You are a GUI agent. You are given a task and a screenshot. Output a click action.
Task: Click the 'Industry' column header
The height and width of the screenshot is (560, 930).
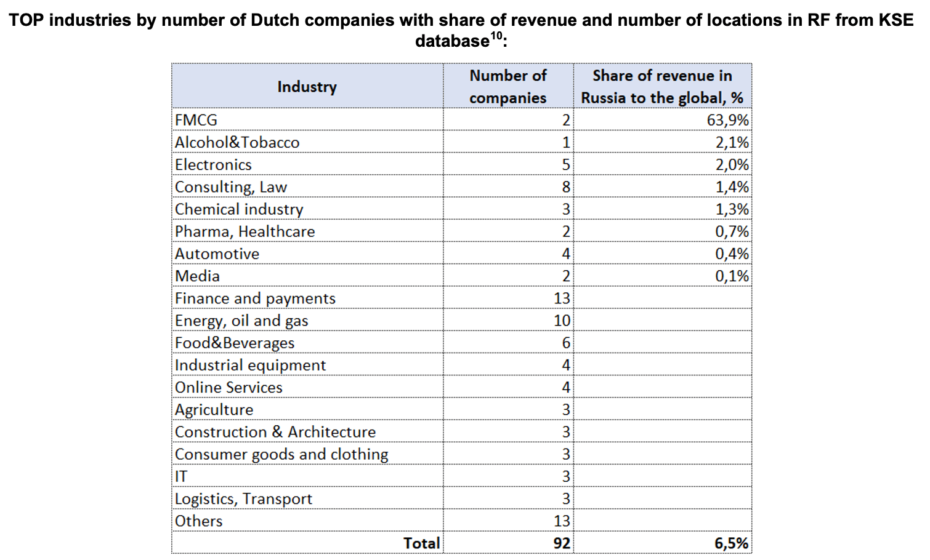point(307,87)
